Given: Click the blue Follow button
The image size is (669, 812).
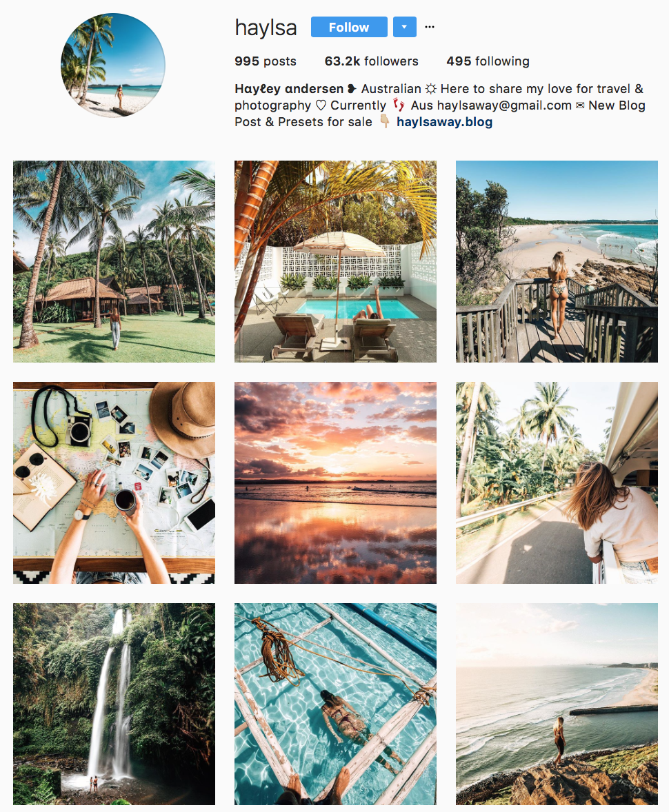Looking at the screenshot, I should click(x=349, y=27).
